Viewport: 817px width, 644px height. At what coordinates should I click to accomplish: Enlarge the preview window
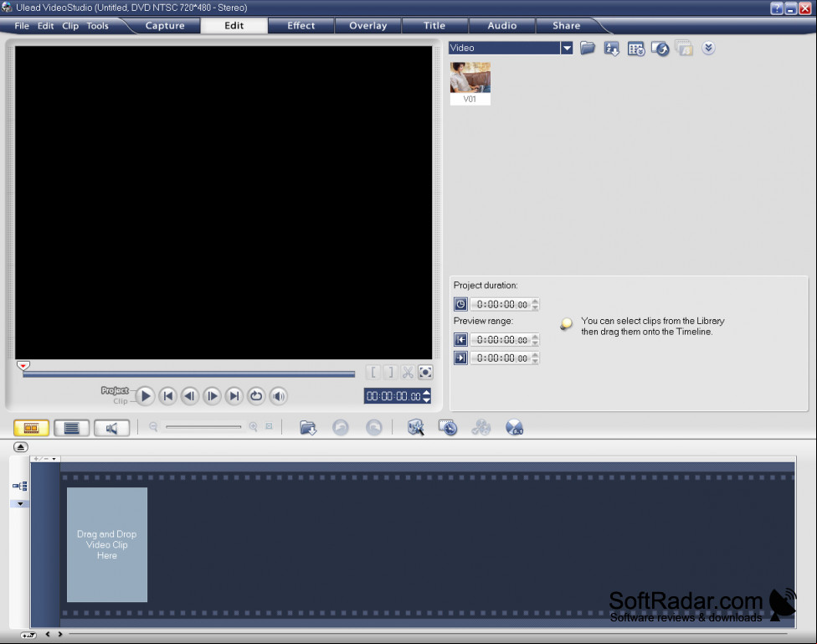[425, 373]
